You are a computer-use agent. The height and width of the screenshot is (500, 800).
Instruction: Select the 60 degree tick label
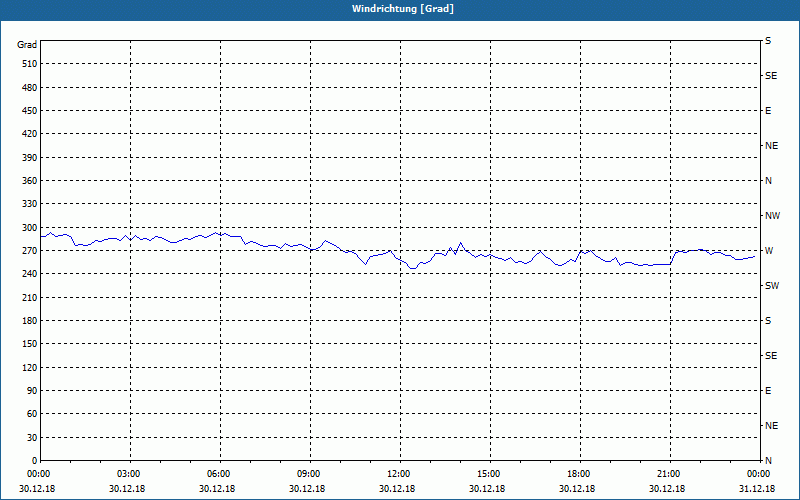point(32,414)
